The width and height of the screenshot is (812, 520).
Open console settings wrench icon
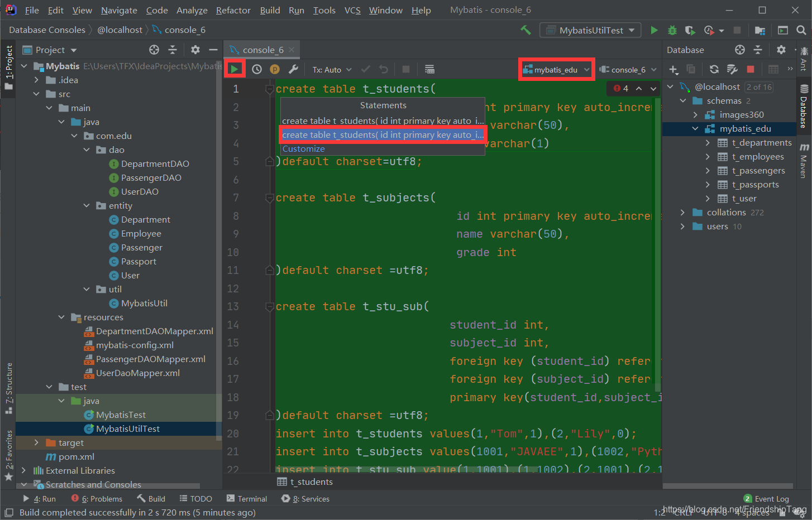(293, 69)
